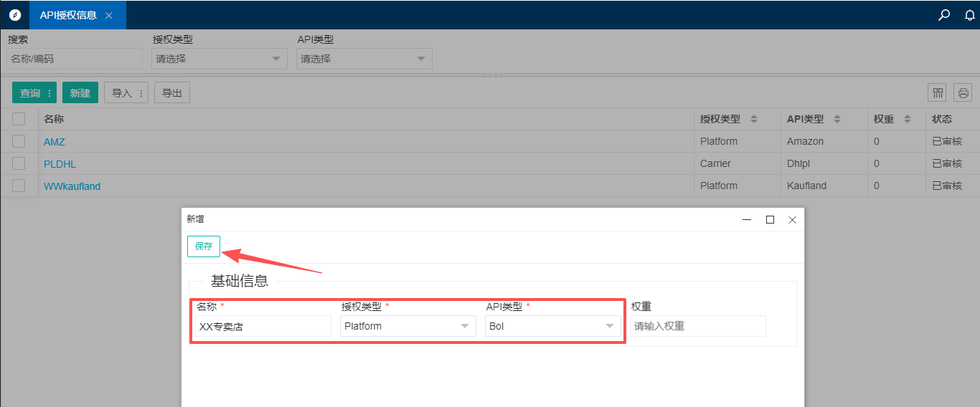
Task: Open the search magnifier icon in header
Action: (x=944, y=15)
